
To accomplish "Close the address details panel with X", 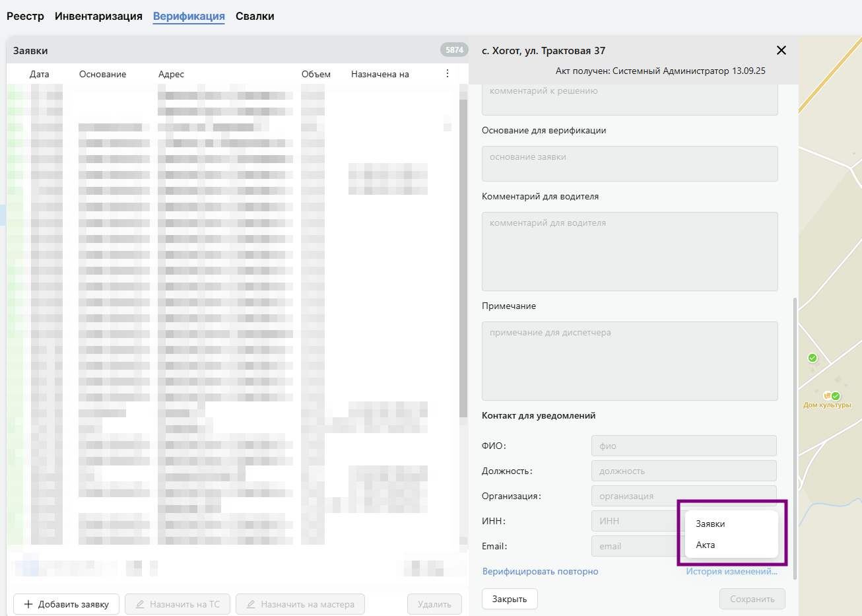I will tap(781, 51).
